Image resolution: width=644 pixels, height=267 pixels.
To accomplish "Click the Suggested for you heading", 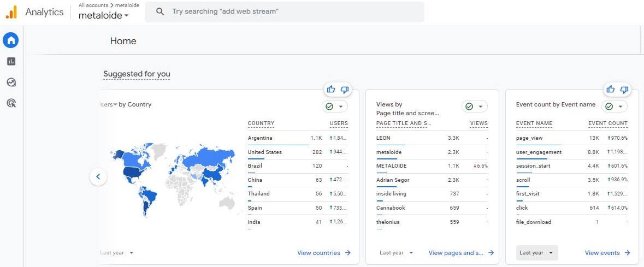I will [137, 74].
